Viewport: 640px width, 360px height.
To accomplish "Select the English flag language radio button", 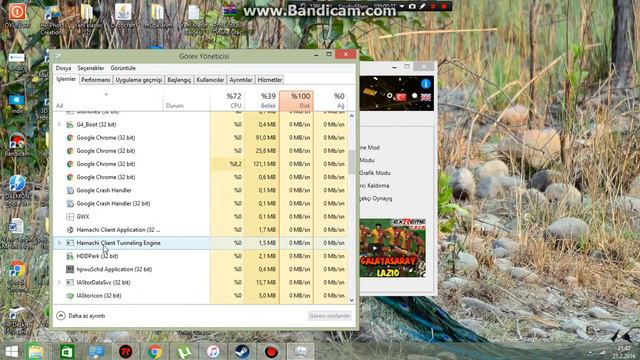I will click(414, 96).
